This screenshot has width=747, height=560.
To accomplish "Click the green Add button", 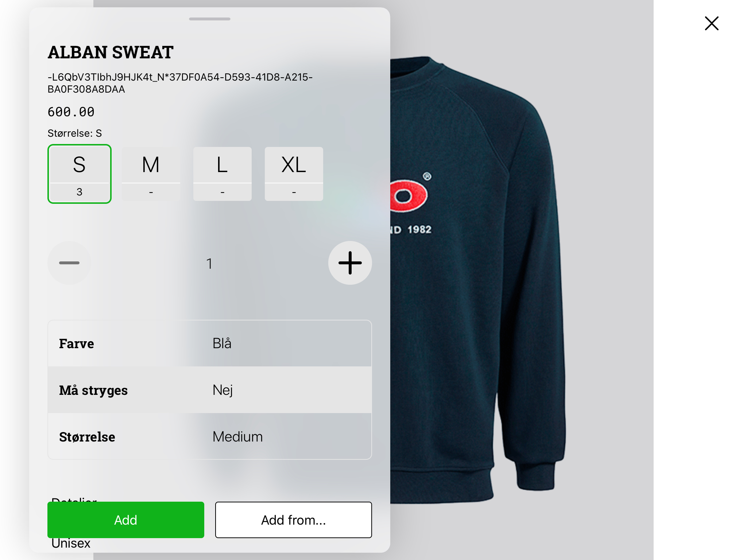I will [126, 520].
